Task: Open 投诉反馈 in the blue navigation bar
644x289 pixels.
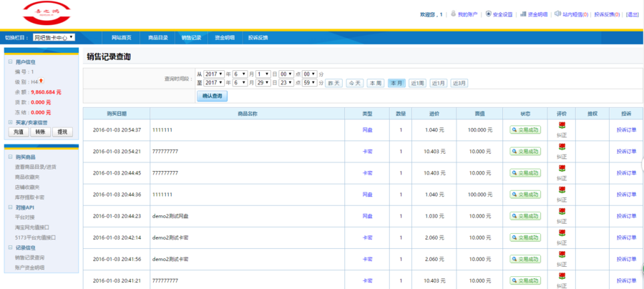Action: click(258, 37)
